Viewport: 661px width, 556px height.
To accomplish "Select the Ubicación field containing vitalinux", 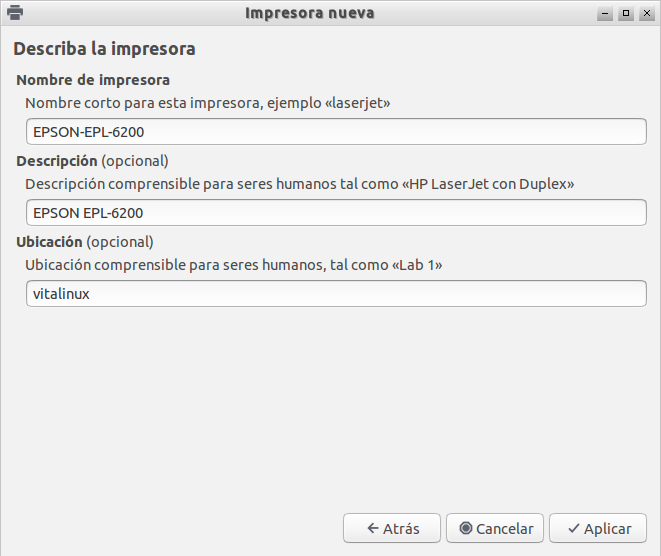I will [x=336, y=294].
